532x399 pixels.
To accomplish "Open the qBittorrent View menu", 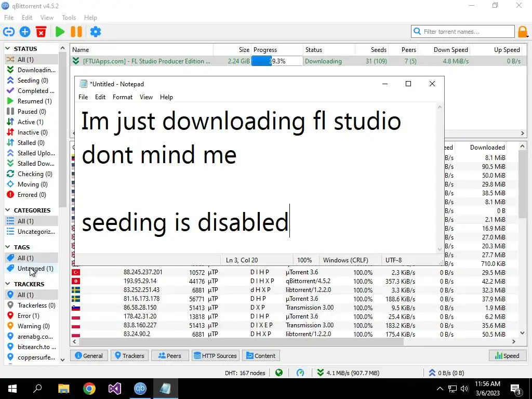I will (47, 18).
